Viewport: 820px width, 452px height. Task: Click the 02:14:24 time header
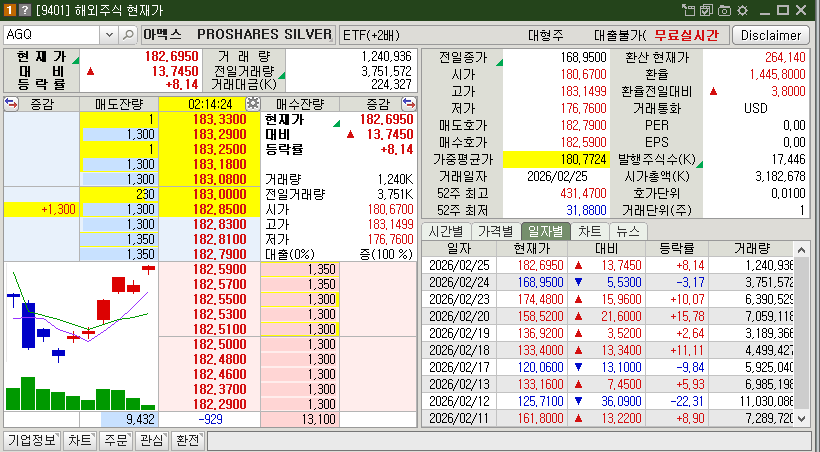tap(210, 104)
